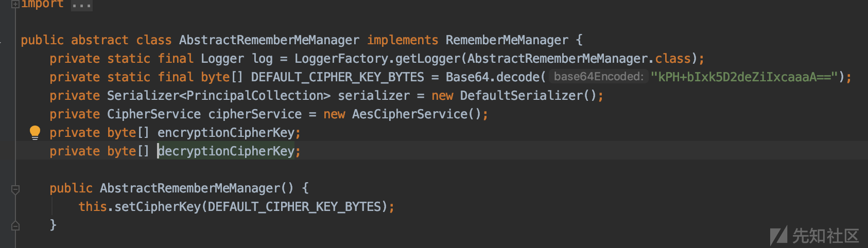868x248 pixels.
Task: Click the yellow lightbulb quick-fix icon
Action: pos(35,133)
